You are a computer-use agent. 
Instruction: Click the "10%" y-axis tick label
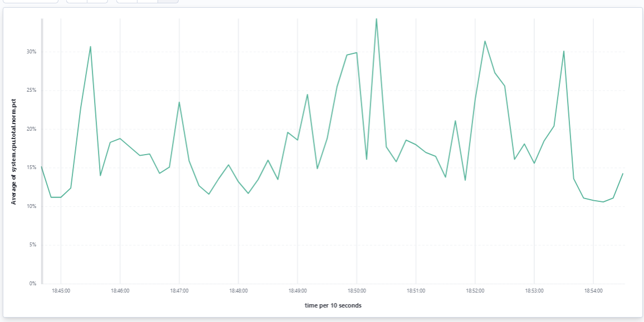point(32,206)
